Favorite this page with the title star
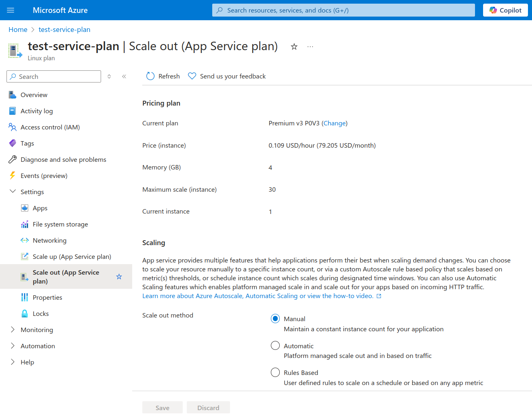The image size is (532, 417). [x=294, y=47]
